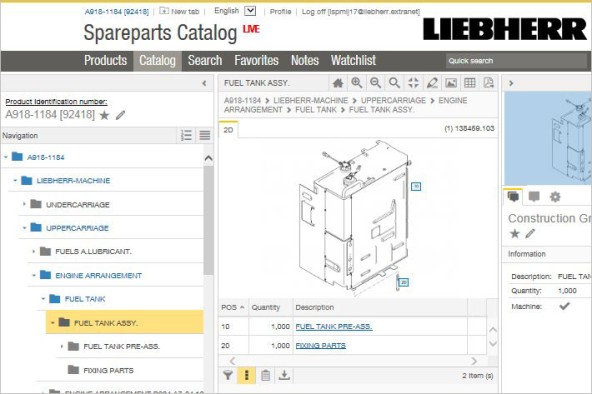The image size is (592, 394).
Task: Zoom in on the fuel tank drawing
Action: (x=357, y=83)
